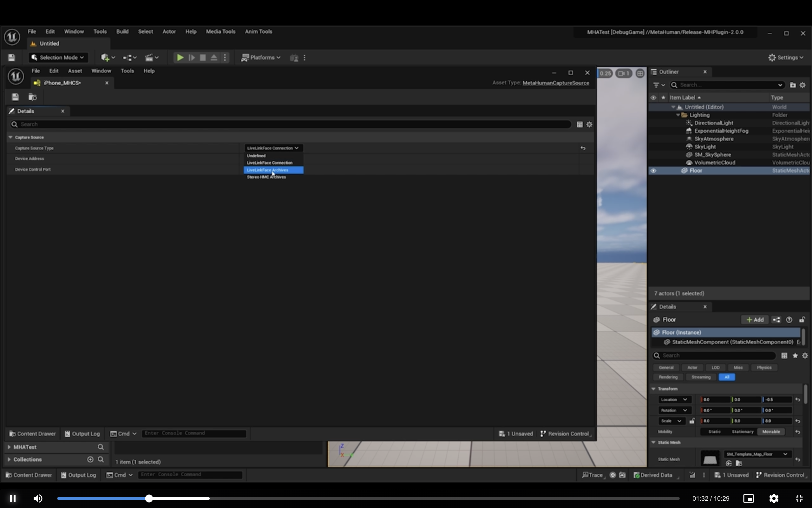Viewport: 812px width, 508px height.
Task: Click the Outliner search field
Action: (727, 85)
